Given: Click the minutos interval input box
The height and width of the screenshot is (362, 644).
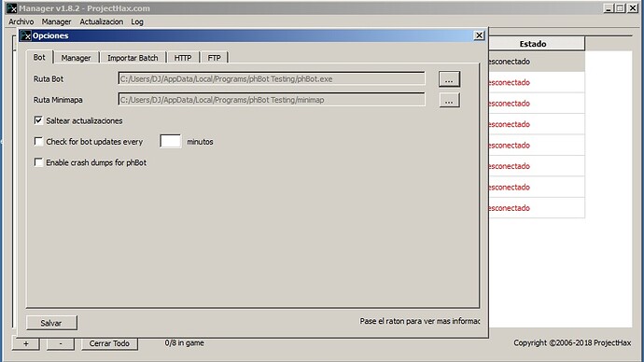Looking at the screenshot, I should (171, 141).
